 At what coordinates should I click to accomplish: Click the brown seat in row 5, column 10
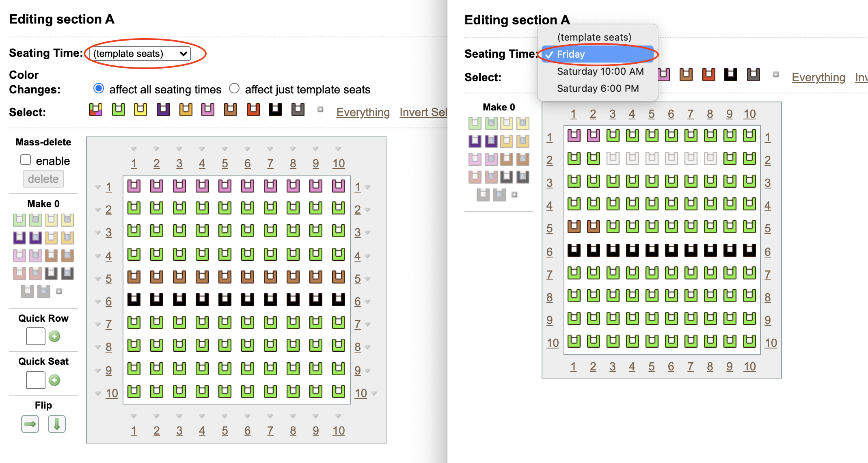tap(339, 277)
